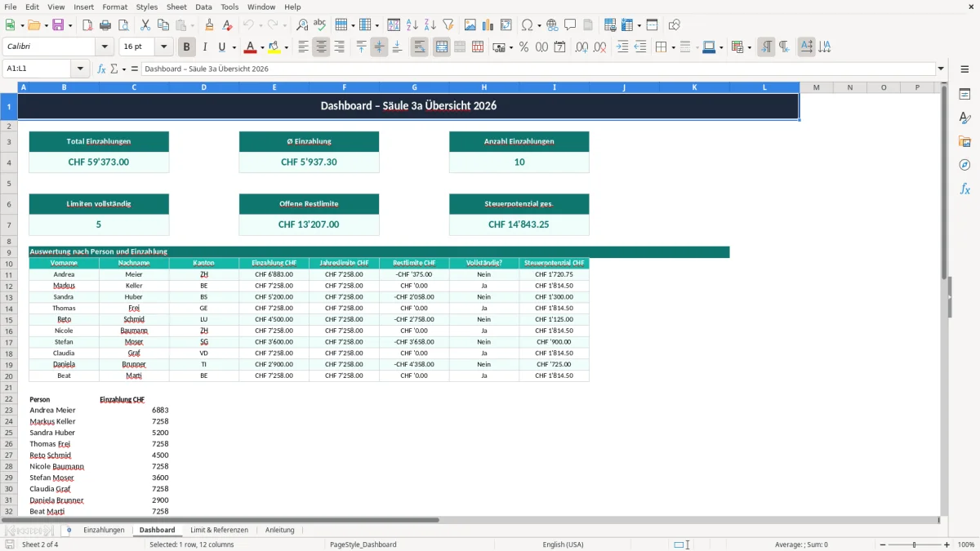The height and width of the screenshot is (551, 980).
Task: Open the Select Function (Sum) dropdown arrow
Action: pyautogui.click(x=123, y=69)
